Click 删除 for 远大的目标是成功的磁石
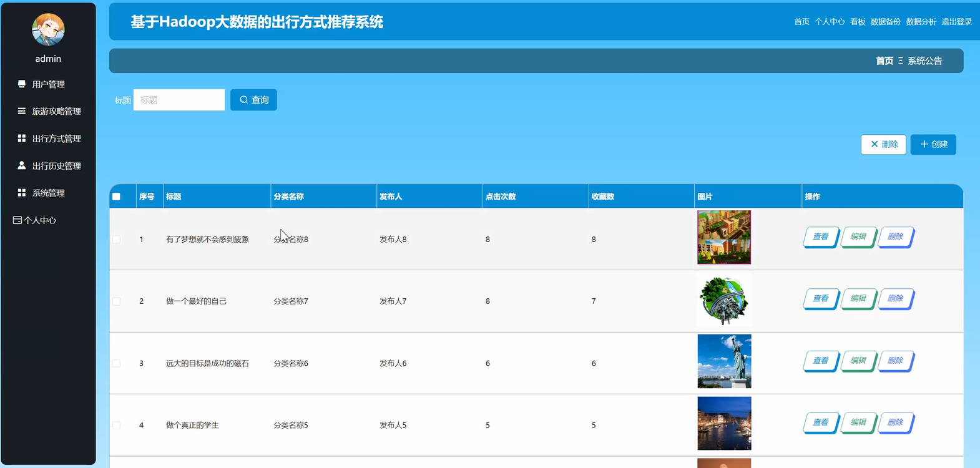This screenshot has width=980, height=468. coord(896,361)
